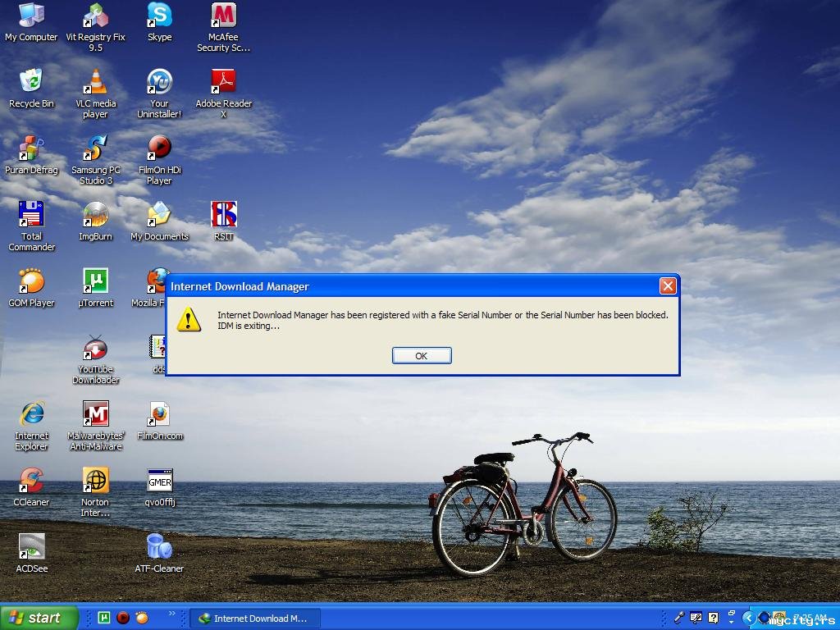The width and height of the screenshot is (840, 630).
Task: Select the GMER qvo0fffj icon
Action: [x=160, y=487]
